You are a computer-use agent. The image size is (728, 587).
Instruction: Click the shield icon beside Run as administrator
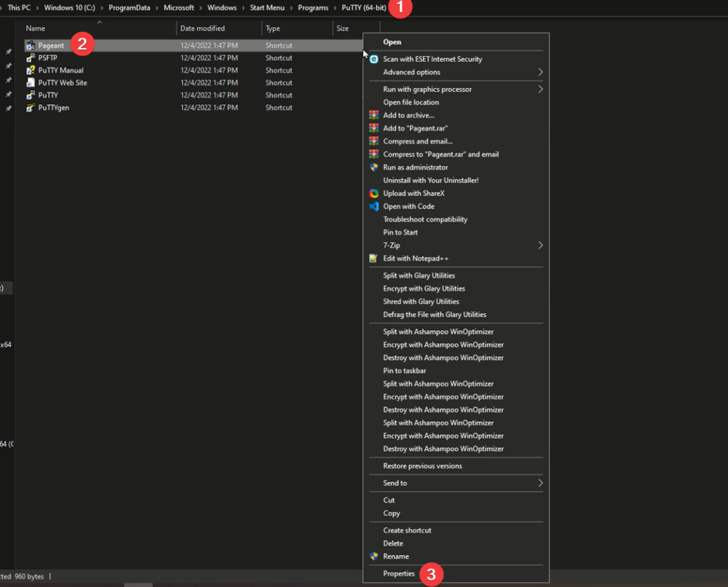pyautogui.click(x=374, y=168)
